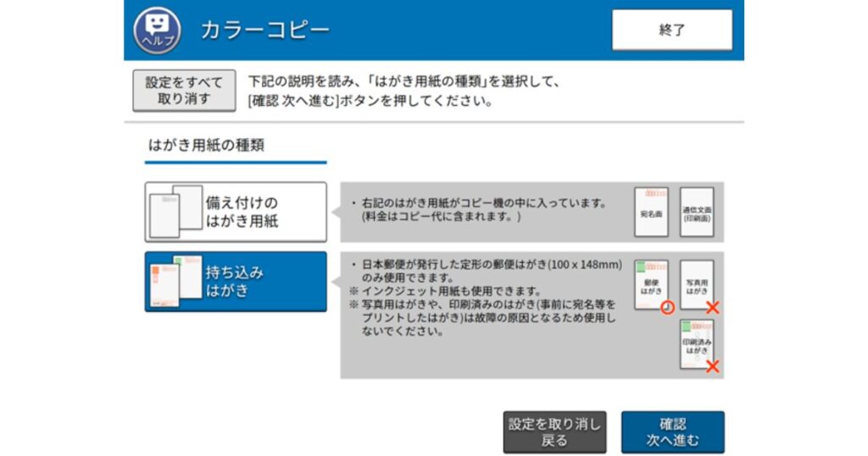Click the text 右記のはがき用紙がコピー機の中に入っています
868x456 pixels.
coord(484,203)
